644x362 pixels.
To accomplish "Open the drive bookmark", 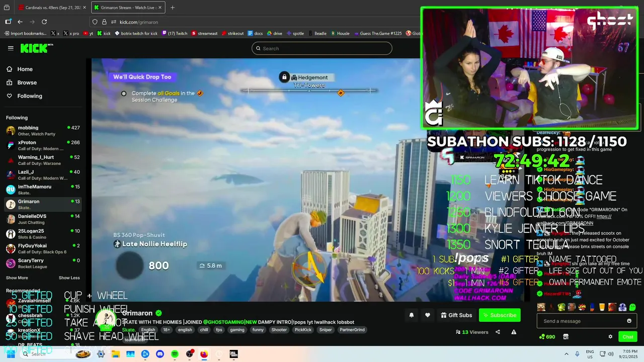I will coord(274,33).
